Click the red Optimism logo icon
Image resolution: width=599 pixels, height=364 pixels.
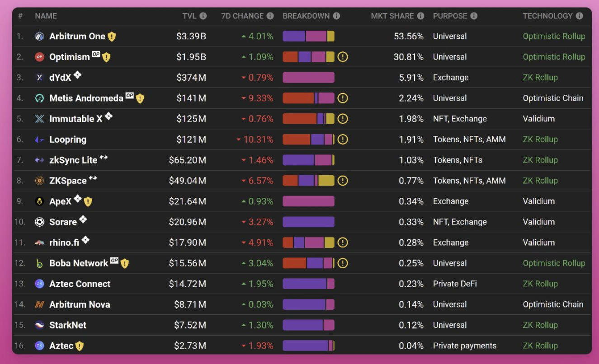[39, 57]
